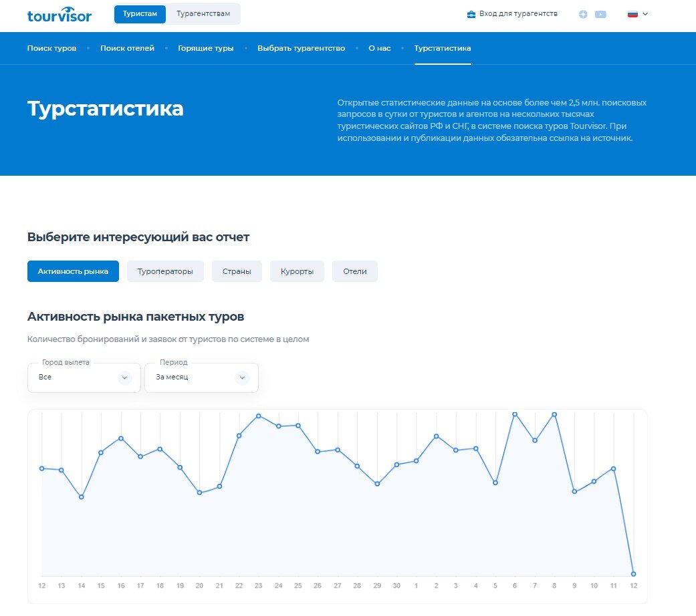The image size is (696, 616).
Task: Click the chart data point for day 7
Action: tap(535, 440)
